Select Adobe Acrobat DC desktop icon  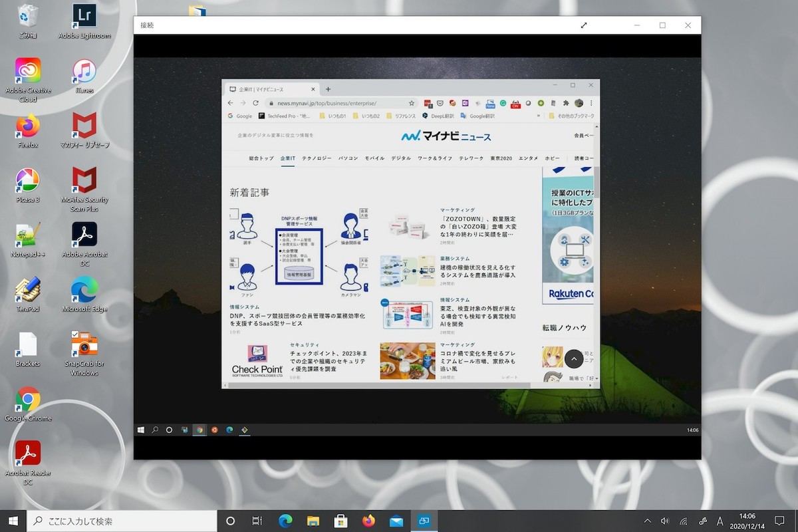tap(84, 243)
